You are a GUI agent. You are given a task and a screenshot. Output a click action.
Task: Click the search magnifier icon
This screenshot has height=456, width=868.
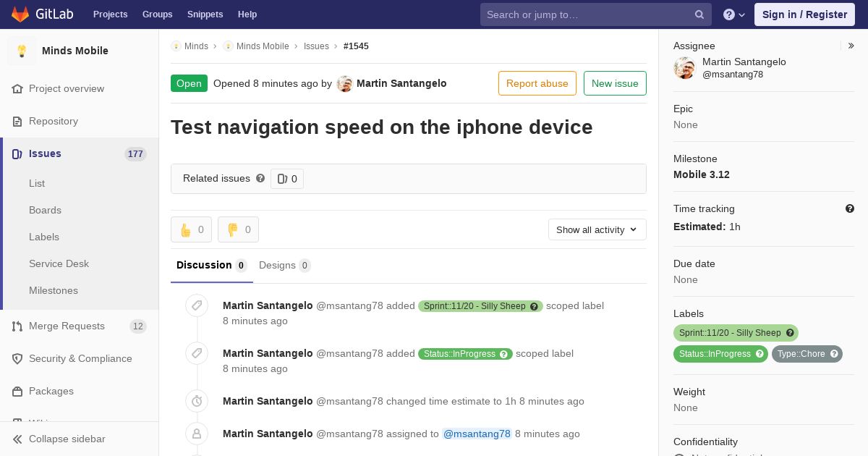coord(699,14)
